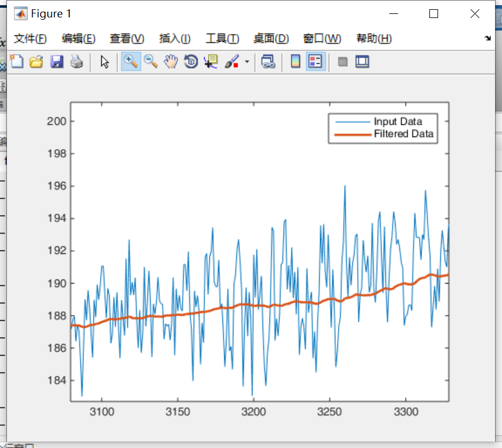Screen dimensions: 502x448
Task: Open a file with the folder icon
Action: click(x=36, y=62)
